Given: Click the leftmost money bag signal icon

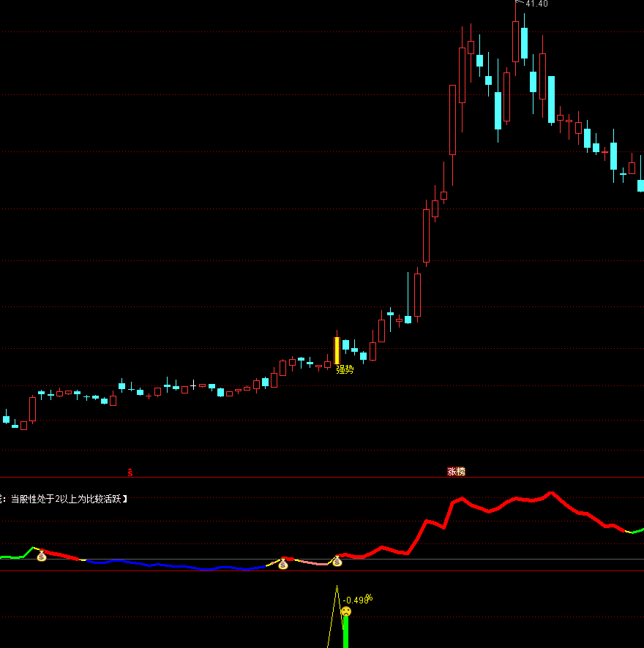Looking at the screenshot, I should [41, 557].
